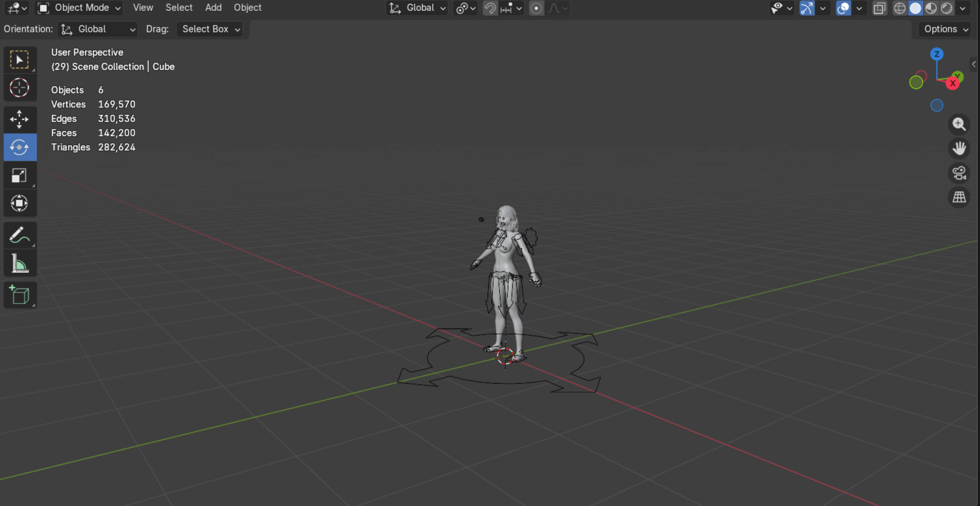980x506 pixels.
Task: Click the blue Z axis gizmo ball
Action: (x=936, y=54)
